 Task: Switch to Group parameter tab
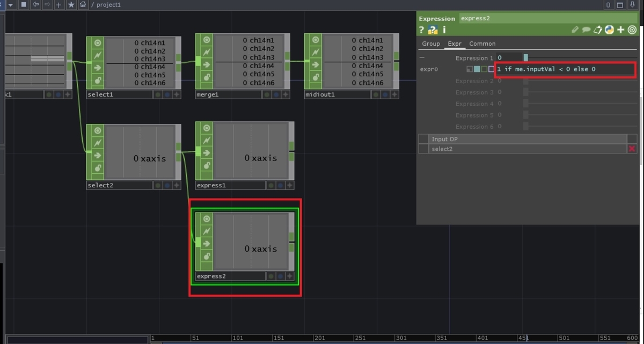[431, 44]
